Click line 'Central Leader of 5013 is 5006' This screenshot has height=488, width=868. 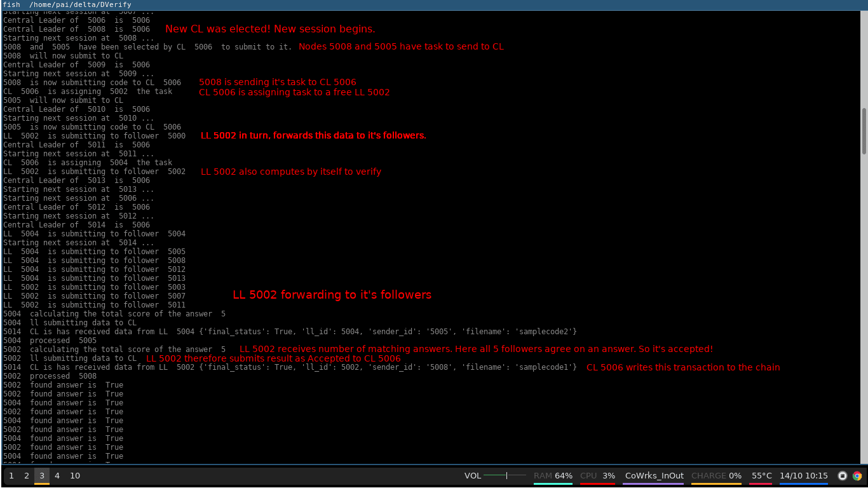tap(77, 180)
